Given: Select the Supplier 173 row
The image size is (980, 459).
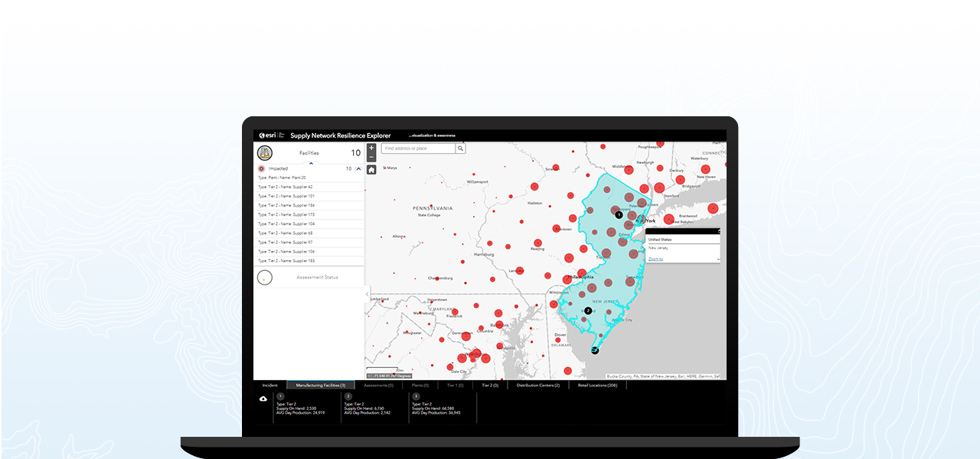Looking at the screenshot, I should tap(309, 214).
